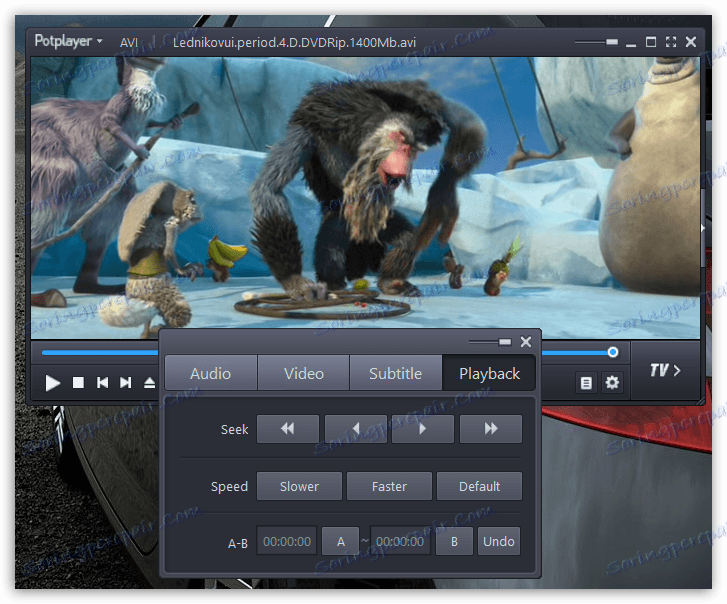Switch Potplayer to fullscreen mode
The width and height of the screenshot is (727, 604).
tap(671, 42)
